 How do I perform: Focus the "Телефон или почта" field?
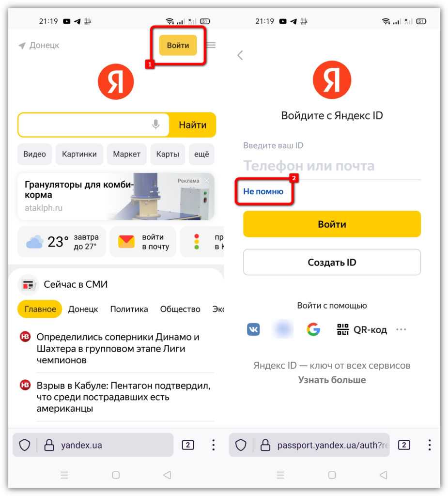click(x=332, y=166)
